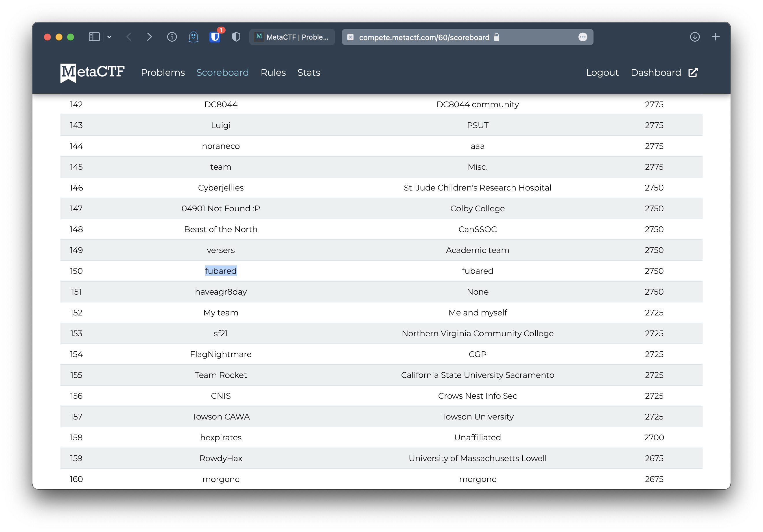Image resolution: width=763 pixels, height=532 pixels.
Task: Click Team Rocket team name
Action: (x=221, y=375)
